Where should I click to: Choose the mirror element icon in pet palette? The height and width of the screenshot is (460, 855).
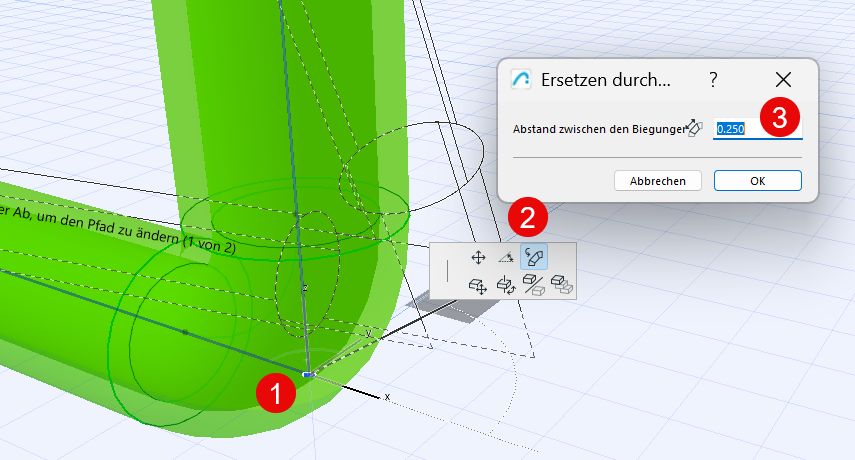tap(534, 285)
